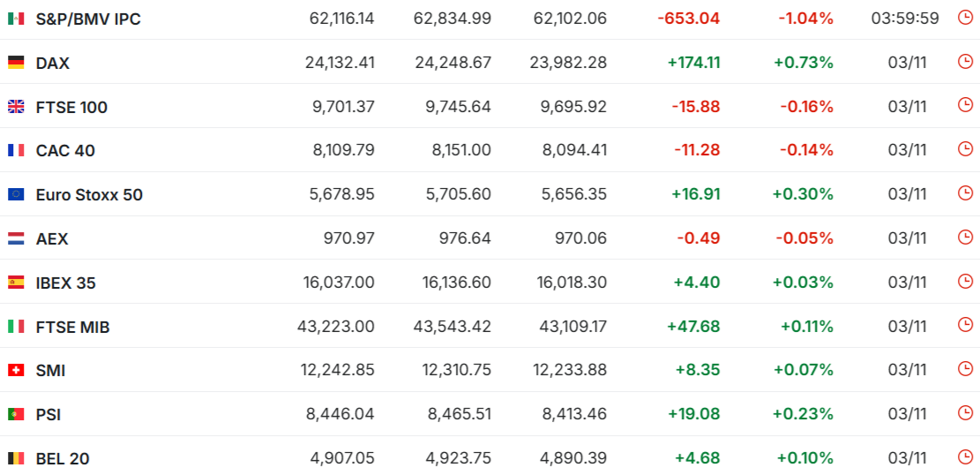This screenshot has height=475, width=980.
Task: Open the CAC 40 index link
Action: tap(65, 151)
